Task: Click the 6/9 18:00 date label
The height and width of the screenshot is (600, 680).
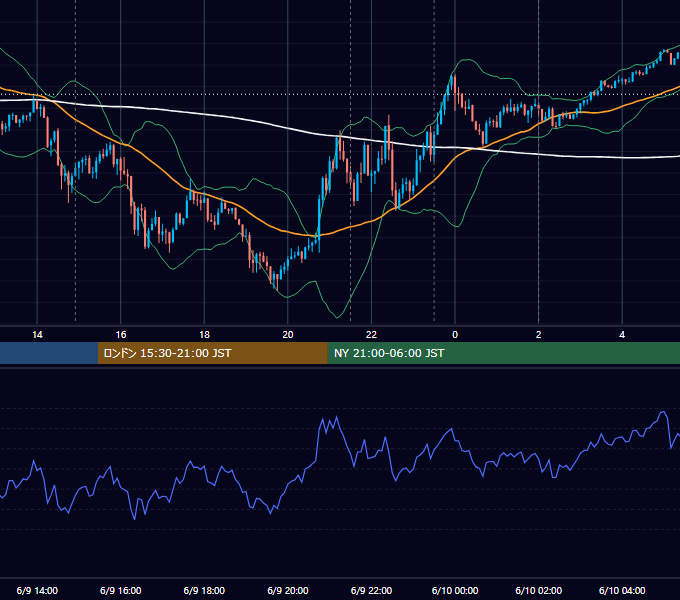Action: pyautogui.click(x=204, y=590)
